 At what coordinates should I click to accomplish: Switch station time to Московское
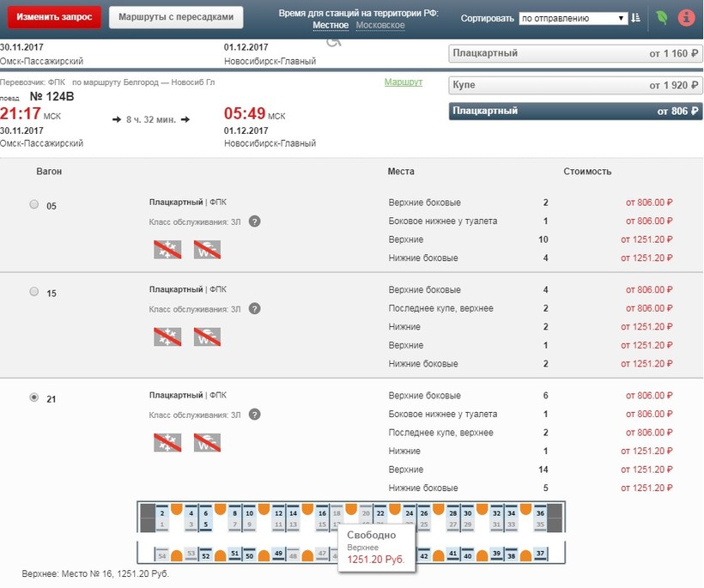pyautogui.click(x=380, y=26)
